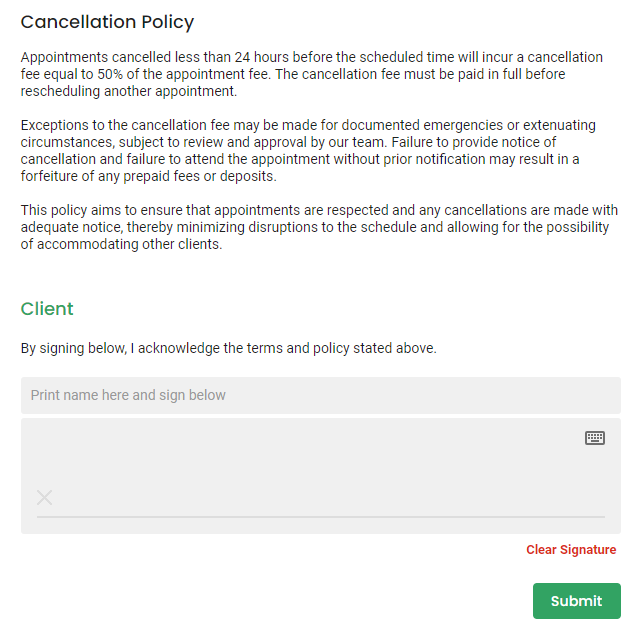Image resolution: width=636 pixels, height=625 pixels.
Task: Clear the signature via Clear Signature
Action: [571, 550]
